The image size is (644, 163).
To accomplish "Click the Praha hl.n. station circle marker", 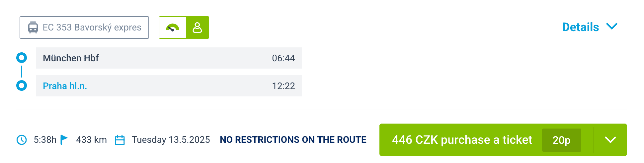I will [x=22, y=86].
